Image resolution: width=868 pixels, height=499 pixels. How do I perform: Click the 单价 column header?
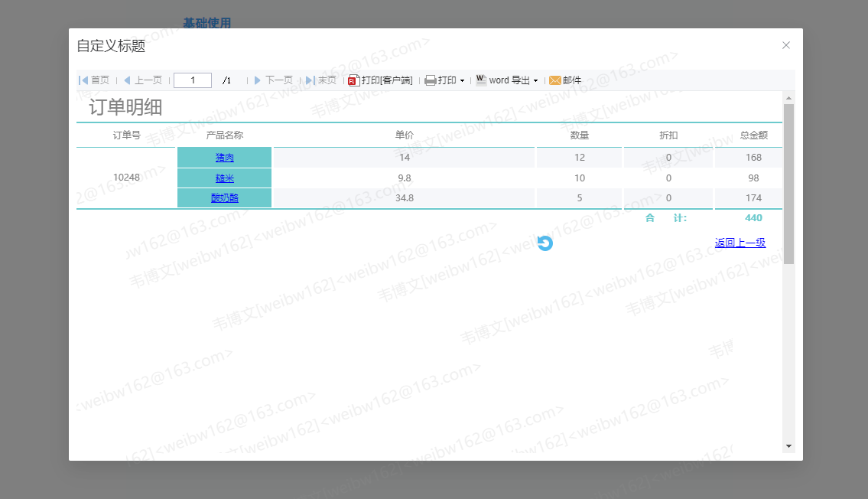(404, 135)
